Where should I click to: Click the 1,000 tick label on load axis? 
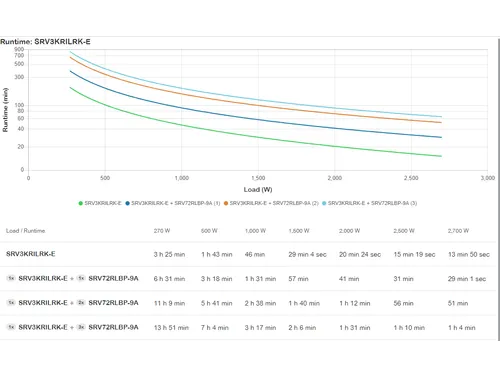point(182,178)
